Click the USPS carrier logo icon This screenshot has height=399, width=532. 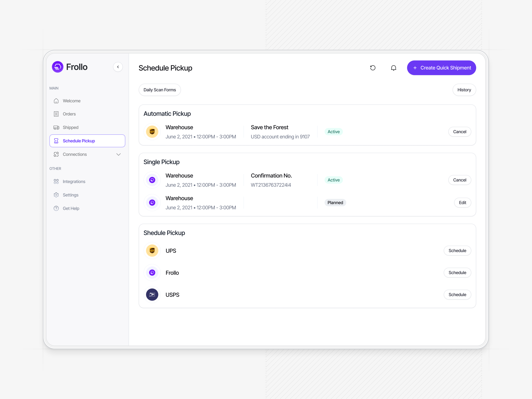(x=152, y=295)
